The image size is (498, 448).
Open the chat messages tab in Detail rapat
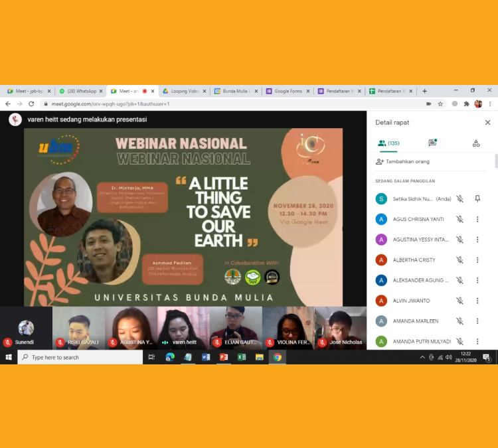coord(432,143)
